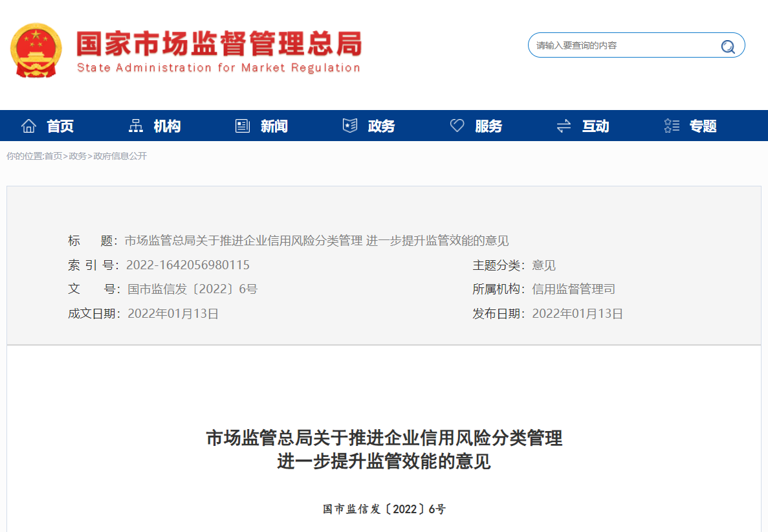Click the 主题分类 value 意见
This screenshot has height=532, width=768.
tap(543, 265)
